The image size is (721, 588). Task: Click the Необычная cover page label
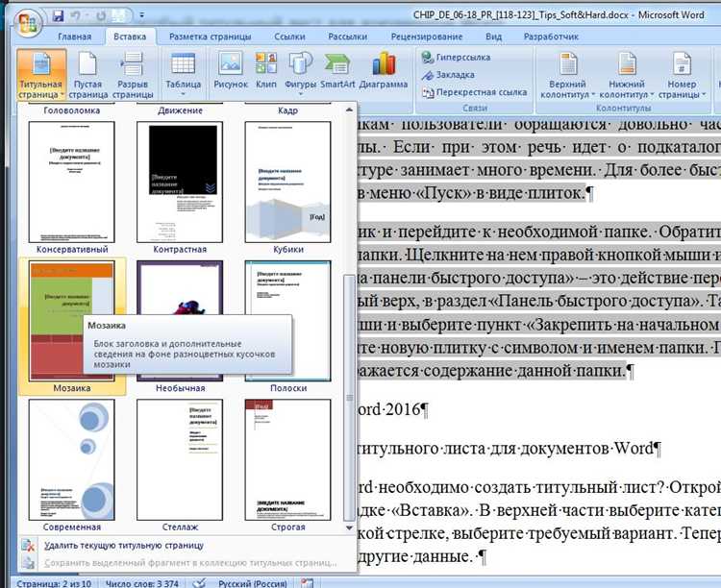(x=181, y=388)
